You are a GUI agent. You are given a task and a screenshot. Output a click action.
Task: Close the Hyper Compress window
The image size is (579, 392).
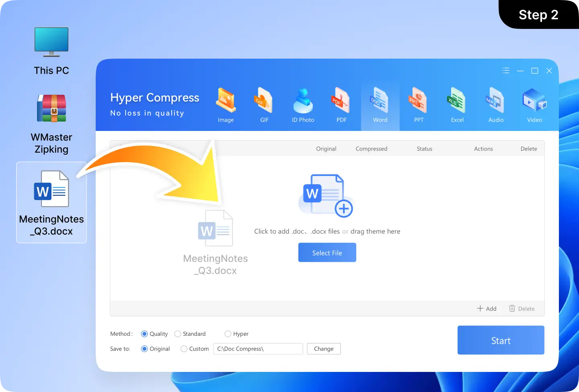coord(549,71)
